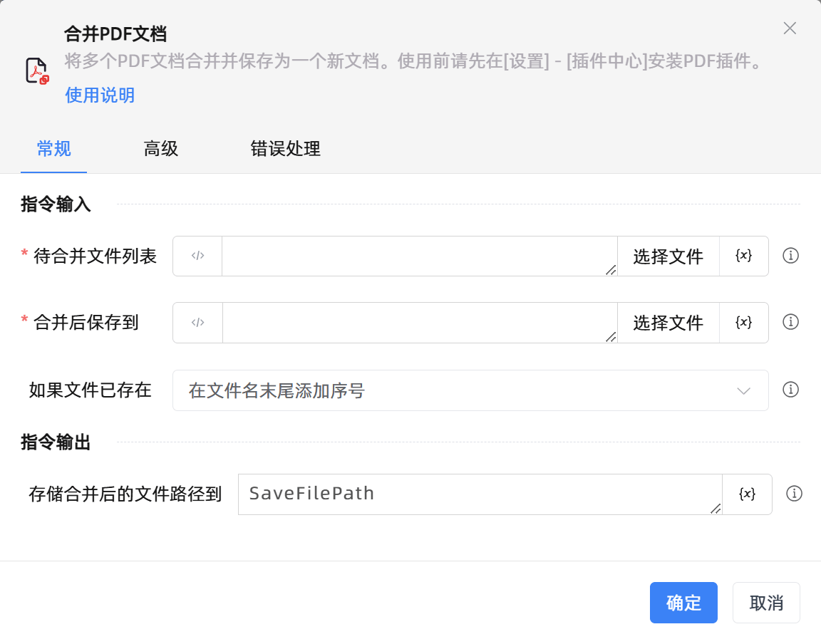821x644 pixels.
Task: Focus the 合并后保存到 text input
Action: (419, 323)
